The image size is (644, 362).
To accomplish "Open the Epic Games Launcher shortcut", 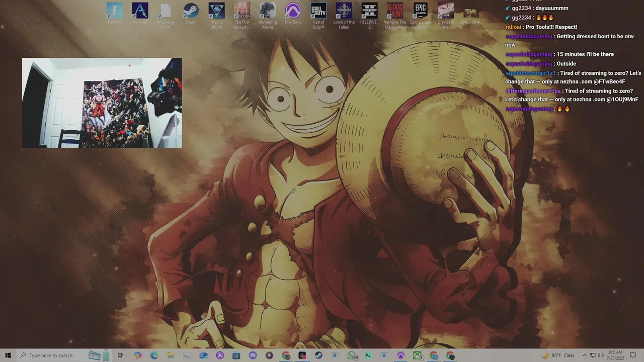I will tap(420, 16).
